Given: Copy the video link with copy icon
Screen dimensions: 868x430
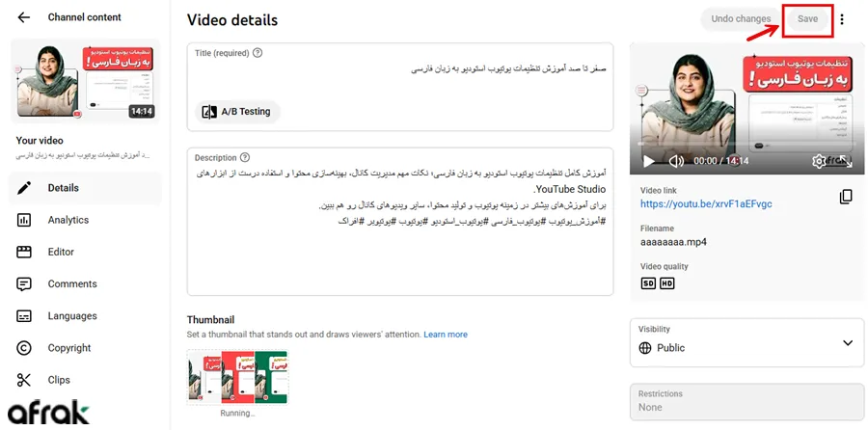Looking at the screenshot, I should point(846,197).
